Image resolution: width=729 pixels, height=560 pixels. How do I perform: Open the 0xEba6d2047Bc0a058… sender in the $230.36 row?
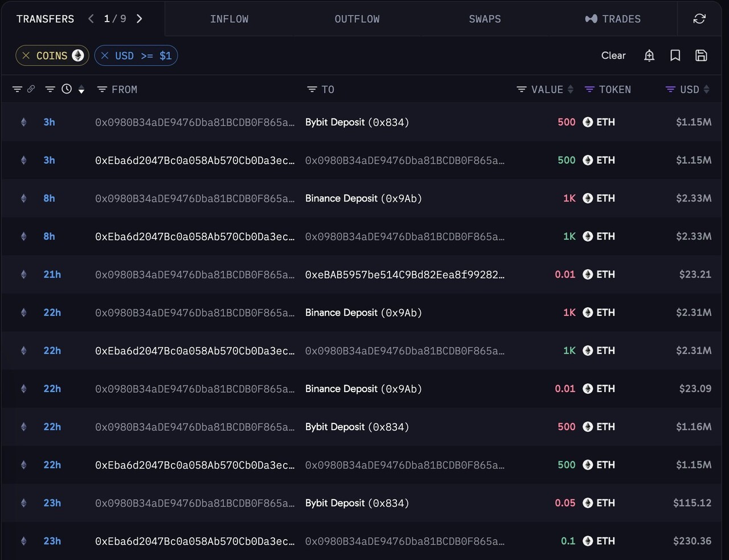(x=195, y=541)
